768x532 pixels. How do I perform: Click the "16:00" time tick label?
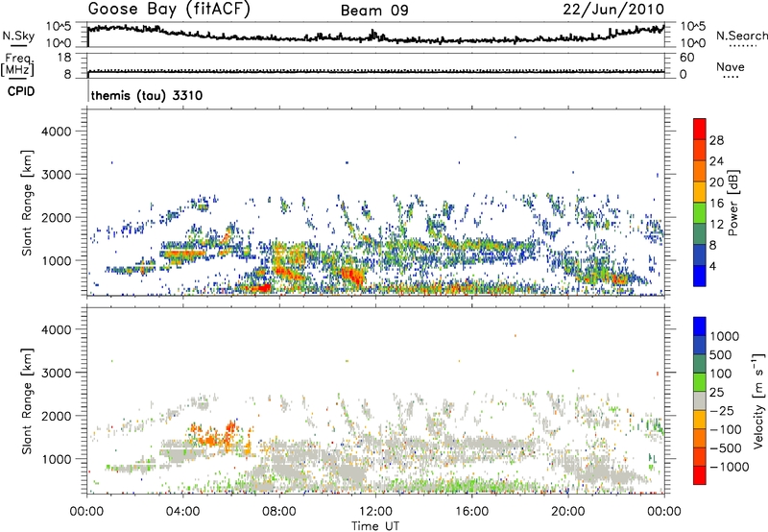pyautogui.click(x=471, y=512)
